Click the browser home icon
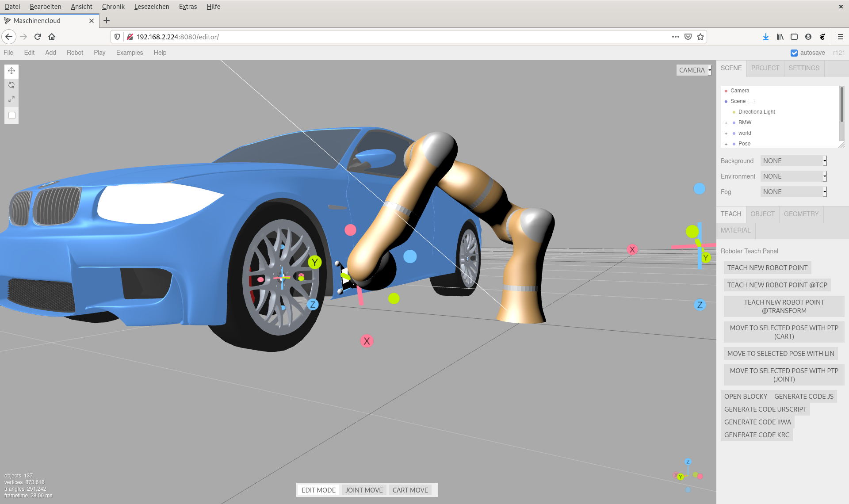 click(52, 37)
